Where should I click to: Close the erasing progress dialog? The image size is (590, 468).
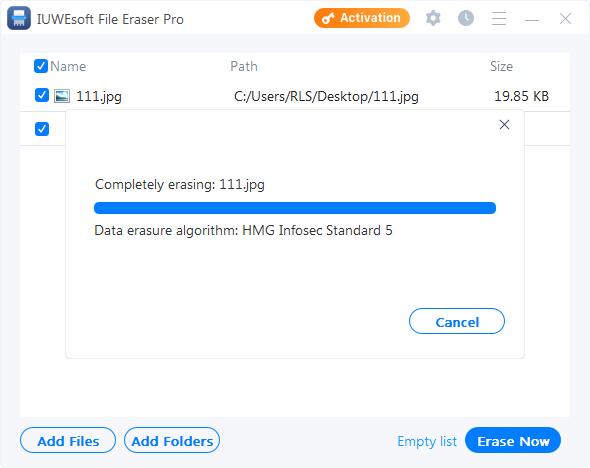click(504, 125)
